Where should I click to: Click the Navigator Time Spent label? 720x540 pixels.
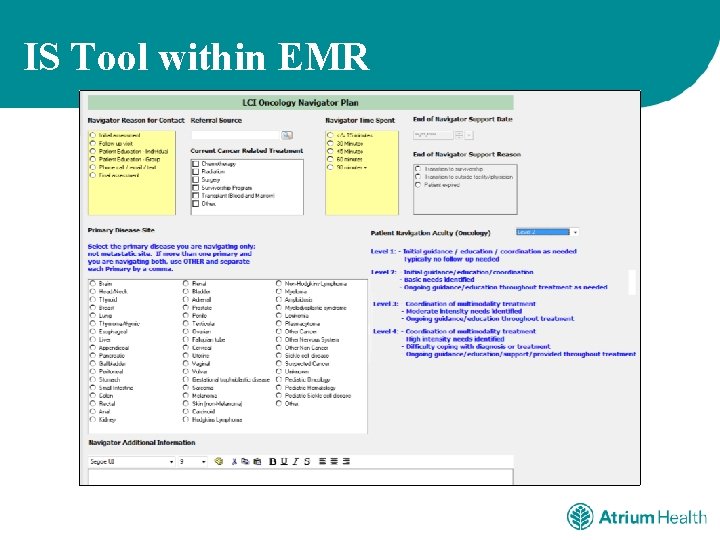tap(360, 120)
